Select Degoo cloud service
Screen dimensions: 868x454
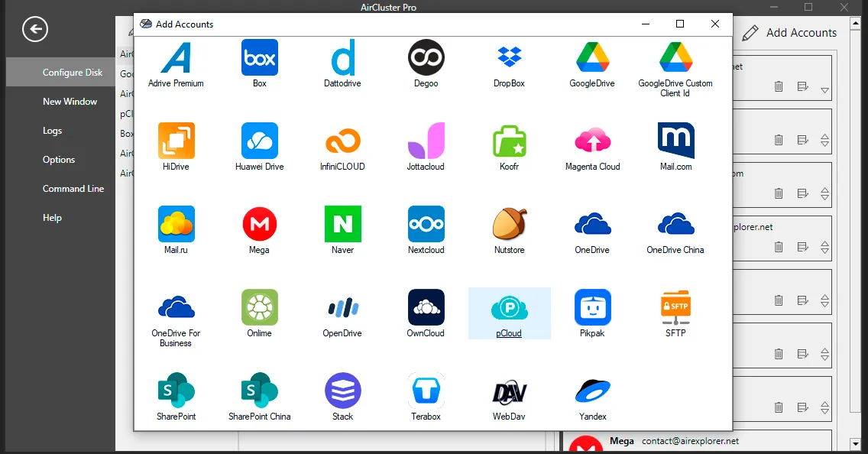point(426,63)
